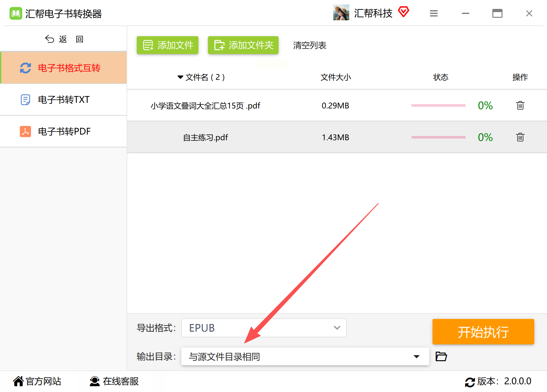Delete the 自主练习.pdf file row
This screenshot has width=547, height=392.
(x=520, y=137)
